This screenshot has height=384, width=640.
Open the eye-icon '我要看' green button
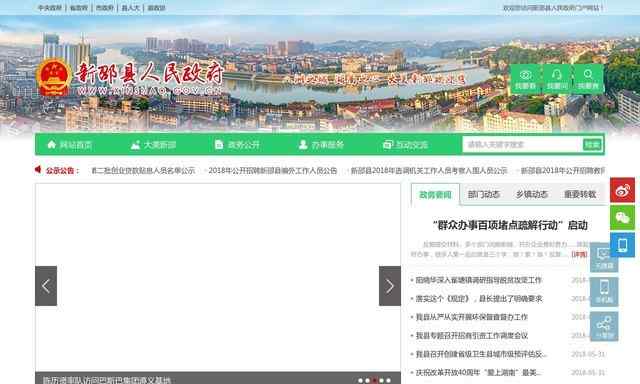click(525, 79)
